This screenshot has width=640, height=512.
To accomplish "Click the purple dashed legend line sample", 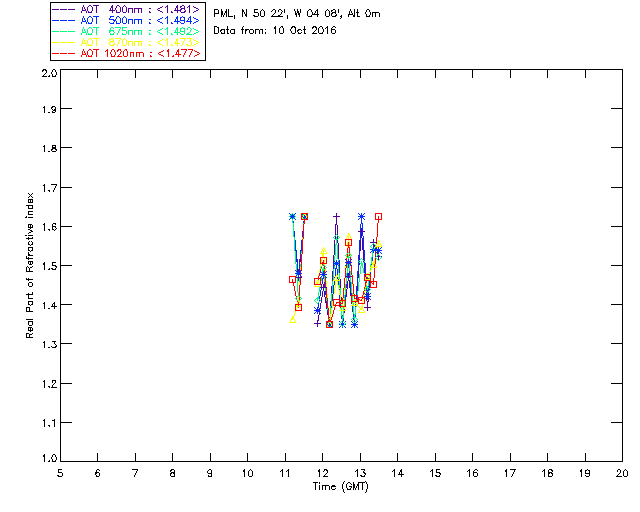I will pos(64,9).
